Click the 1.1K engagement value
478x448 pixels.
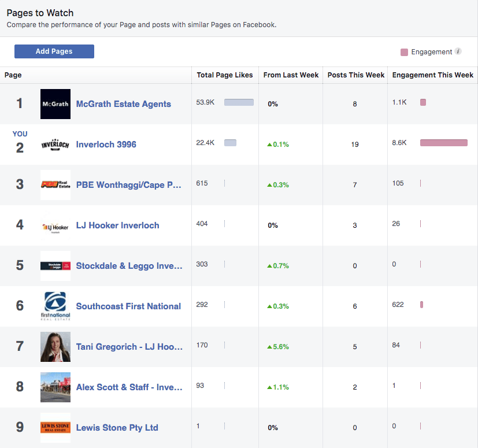(399, 102)
